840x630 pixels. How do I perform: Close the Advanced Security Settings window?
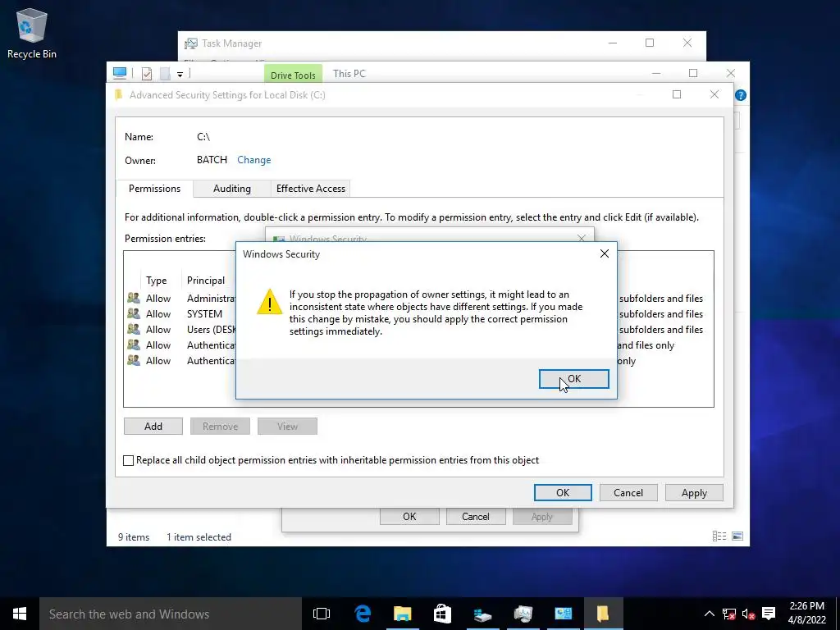(714, 94)
